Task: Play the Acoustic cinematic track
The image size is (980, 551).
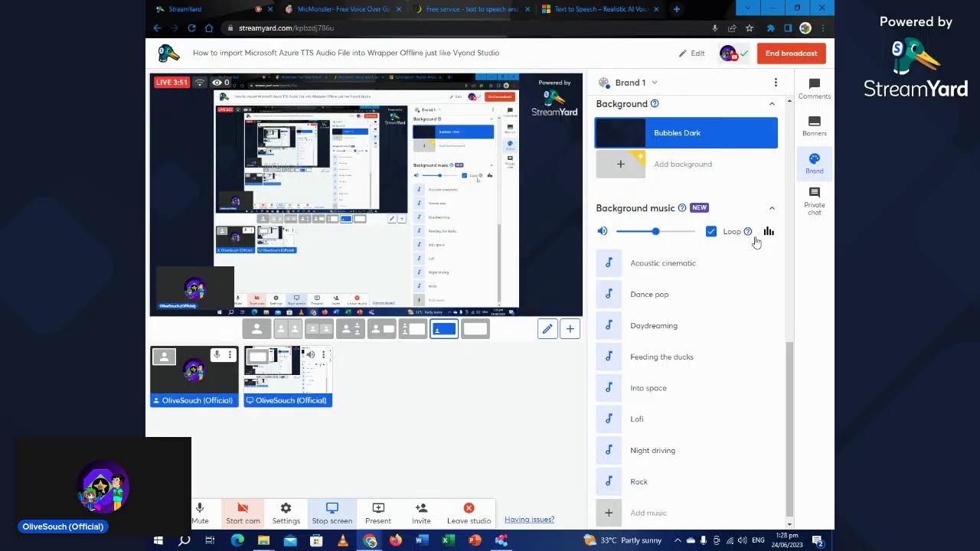Action: (687, 263)
